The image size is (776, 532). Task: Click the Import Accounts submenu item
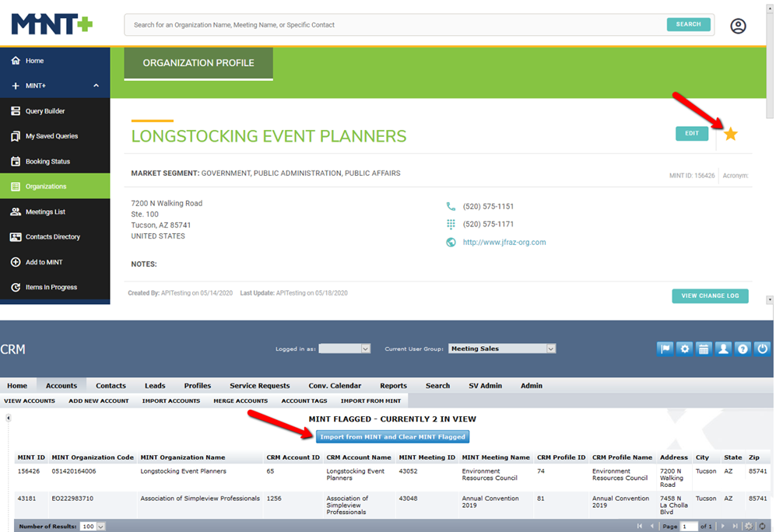[x=171, y=401]
